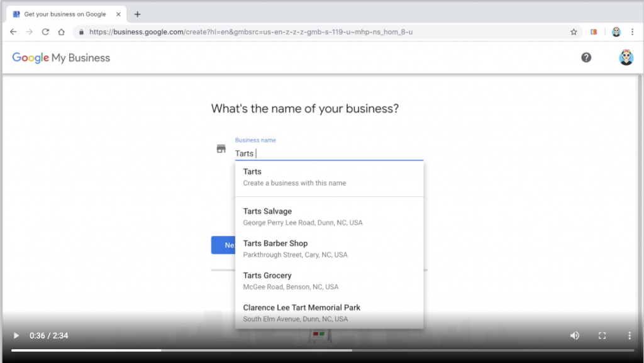
Task: Open the browser home page icon
Action: 61,31
